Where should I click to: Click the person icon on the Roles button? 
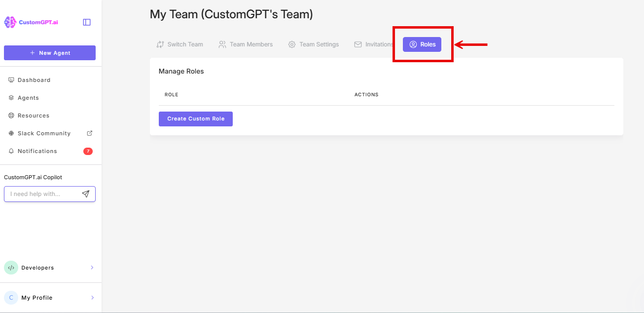pyautogui.click(x=413, y=44)
